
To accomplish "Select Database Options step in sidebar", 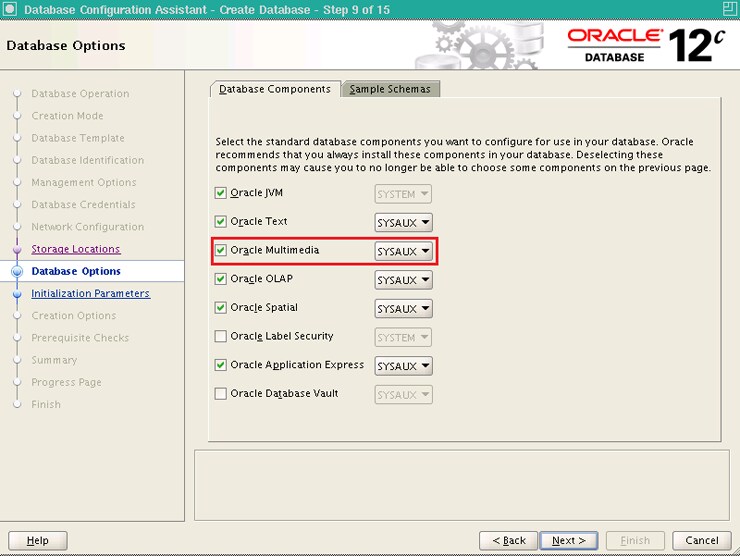I will pyautogui.click(x=76, y=271).
